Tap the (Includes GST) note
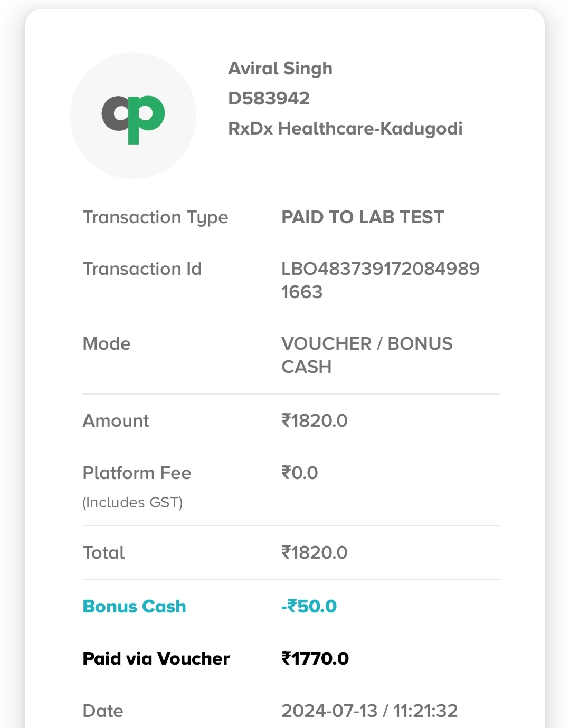The height and width of the screenshot is (728, 570). click(x=132, y=502)
